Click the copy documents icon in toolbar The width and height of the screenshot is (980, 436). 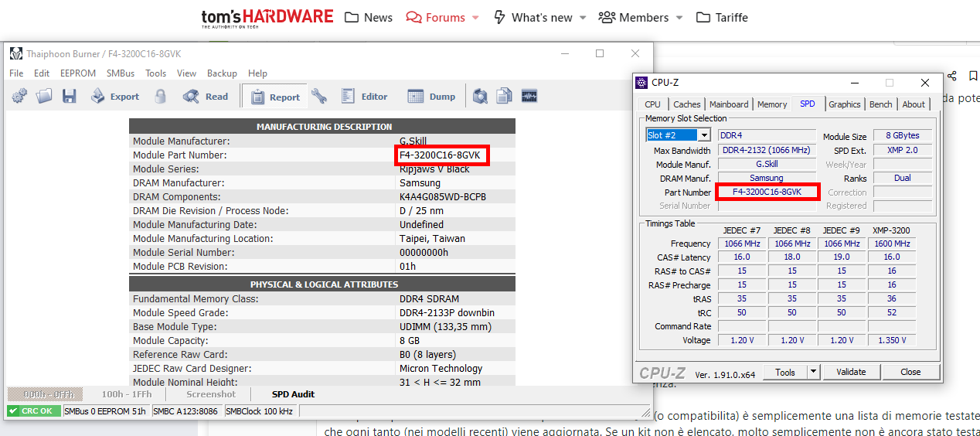point(504,96)
